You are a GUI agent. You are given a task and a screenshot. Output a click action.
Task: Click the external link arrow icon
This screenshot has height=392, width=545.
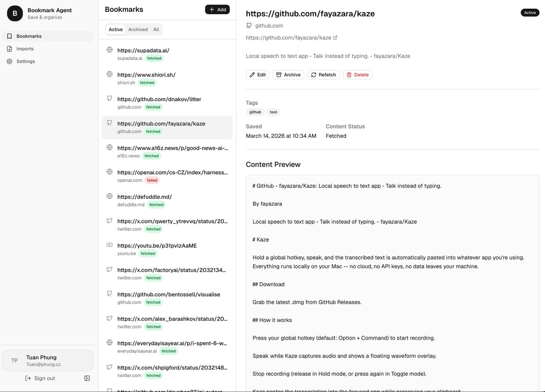click(335, 38)
